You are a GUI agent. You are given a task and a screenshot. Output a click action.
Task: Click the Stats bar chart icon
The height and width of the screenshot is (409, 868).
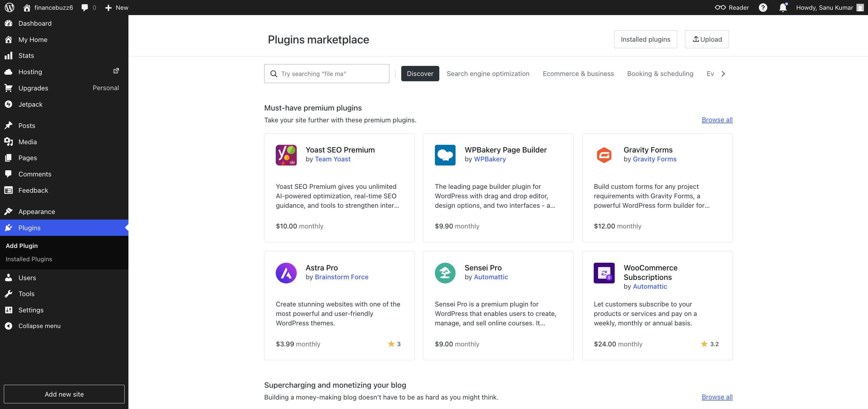coord(9,56)
